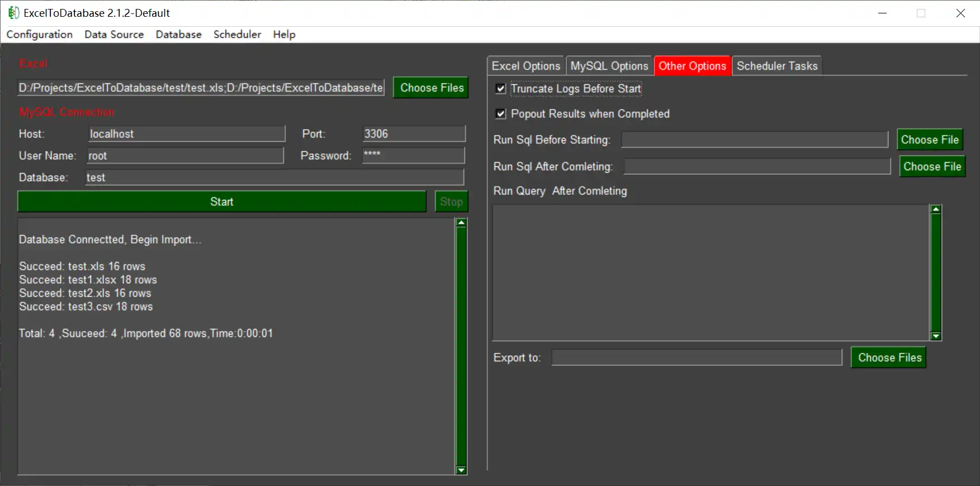Image resolution: width=980 pixels, height=486 pixels.
Task: Focus the Run Sql Before Starting field
Action: 755,140
